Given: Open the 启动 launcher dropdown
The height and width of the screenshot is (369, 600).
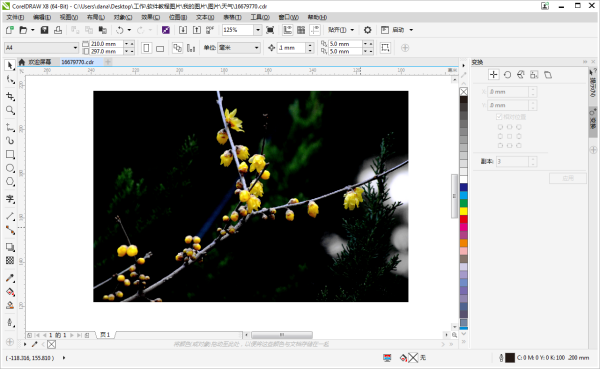Looking at the screenshot, I should (x=411, y=30).
